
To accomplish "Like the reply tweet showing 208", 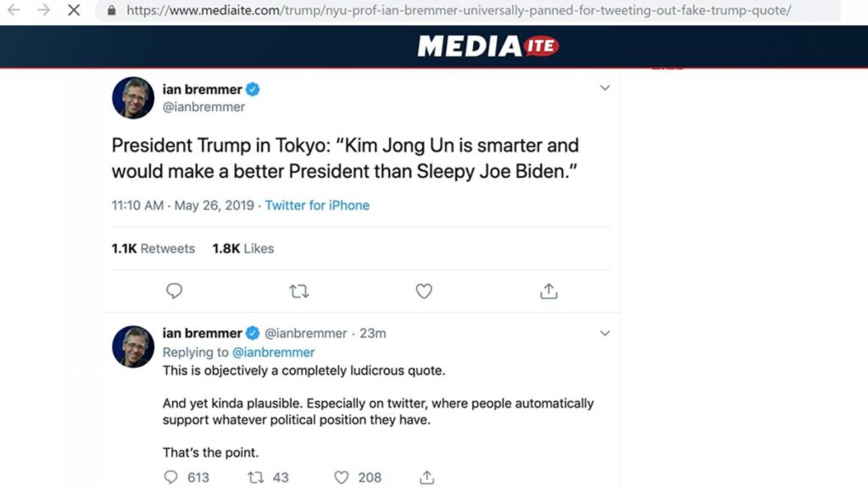I will (x=342, y=477).
